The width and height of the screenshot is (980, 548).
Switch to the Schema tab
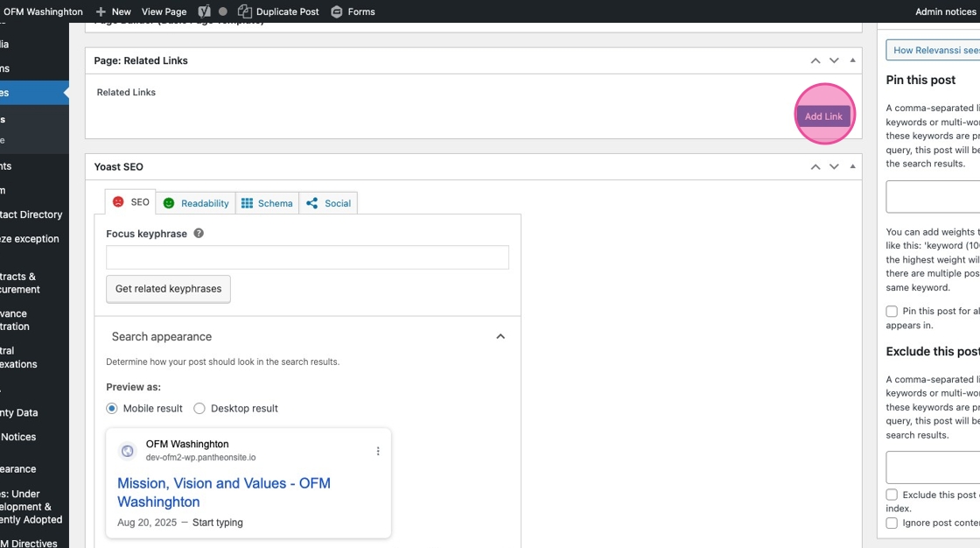pyautogui.click(x=267, y=203)
